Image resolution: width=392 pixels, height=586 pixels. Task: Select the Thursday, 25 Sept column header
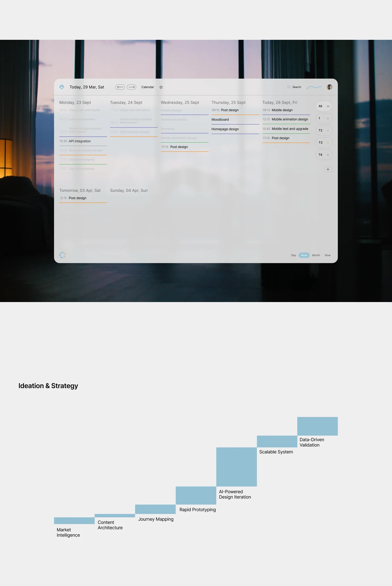coord(228,102)
